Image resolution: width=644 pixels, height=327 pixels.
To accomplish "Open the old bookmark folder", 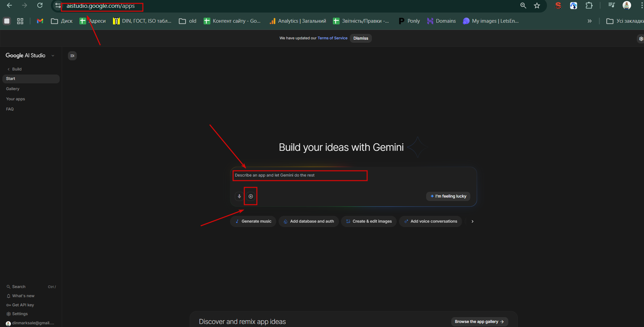I will (188, 21).
